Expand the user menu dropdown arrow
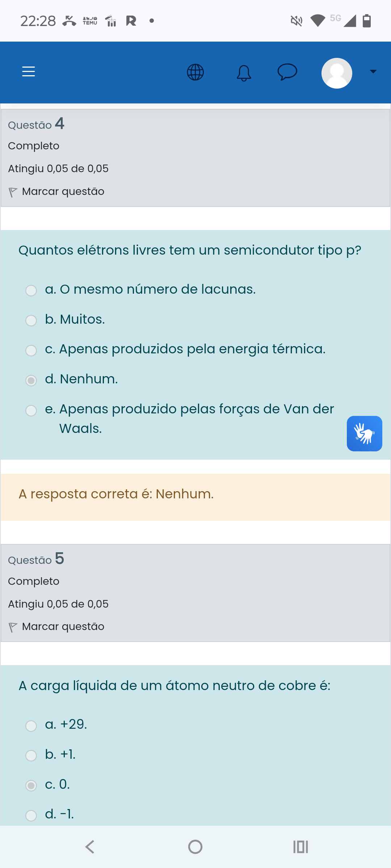The width and height of the screenshot is (391, 868). pos(373,72)
